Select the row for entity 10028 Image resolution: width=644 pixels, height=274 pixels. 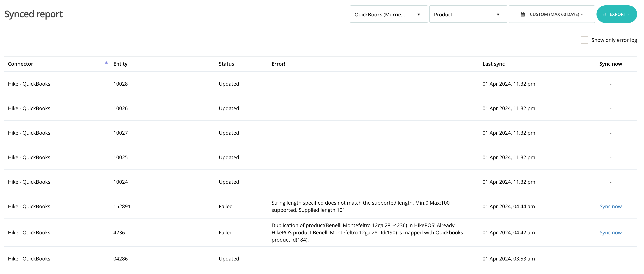[321, 84]
